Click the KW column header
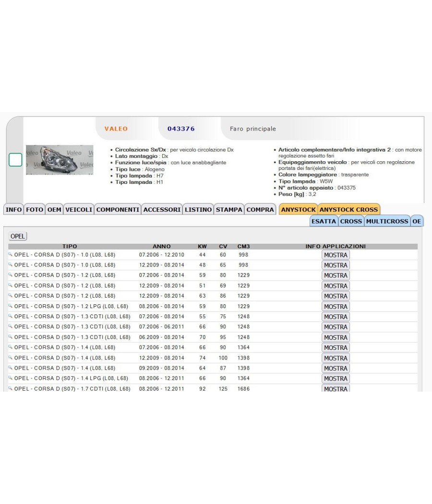 coord(202,246)
